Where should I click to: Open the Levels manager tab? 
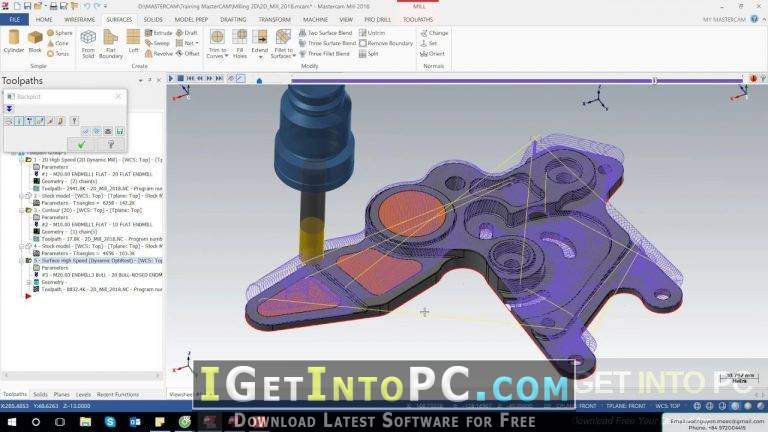tap(83, 394)
